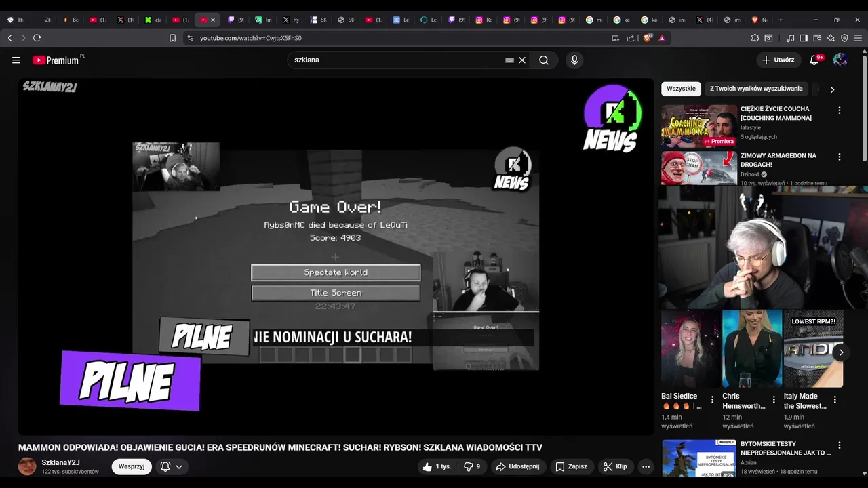Image resolution: width=868 pixels, height=488 pixels.
Task: Clear the search text with X icon
Action: click(522, 60)
